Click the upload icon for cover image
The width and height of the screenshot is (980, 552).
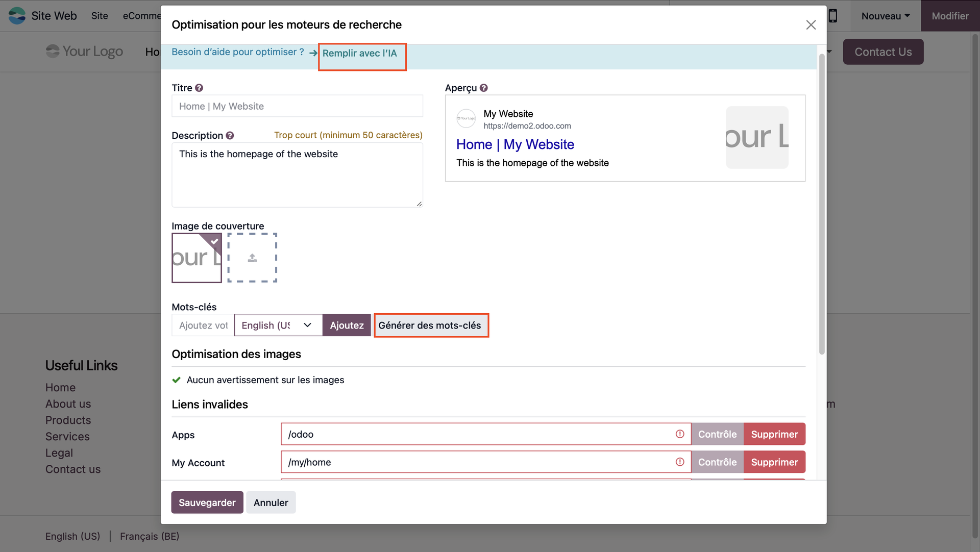252,258
